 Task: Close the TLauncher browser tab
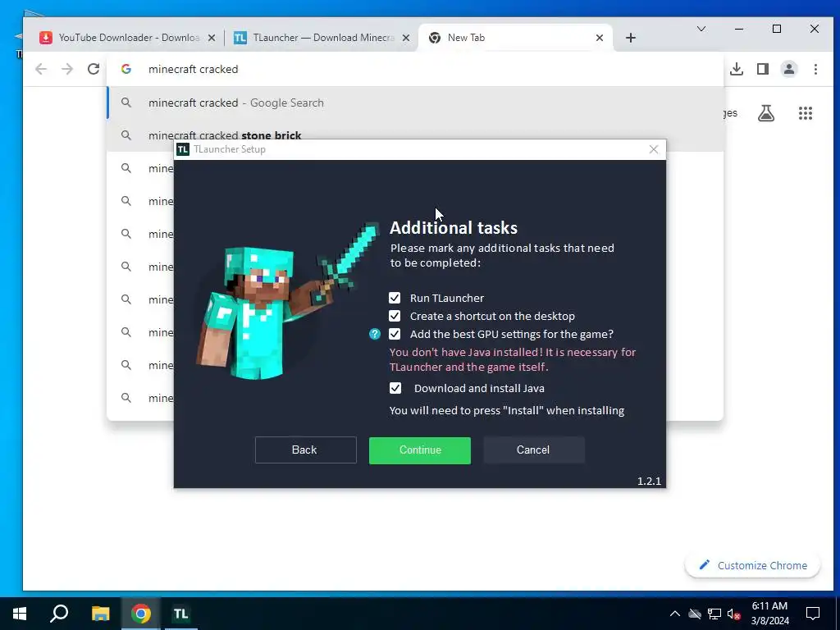pyautogui.click(x=406, y=38)
